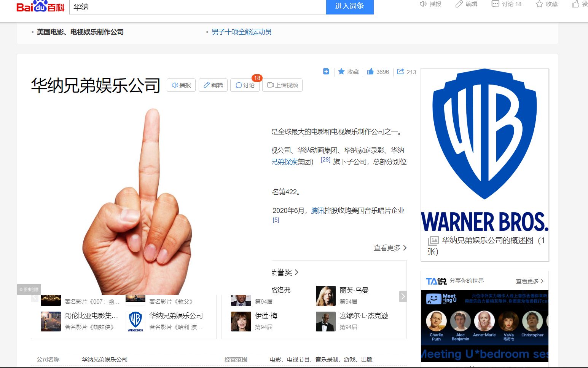Click 收藏 star in the top header
The height and width of the screenshot is (368, 588).
547,4
